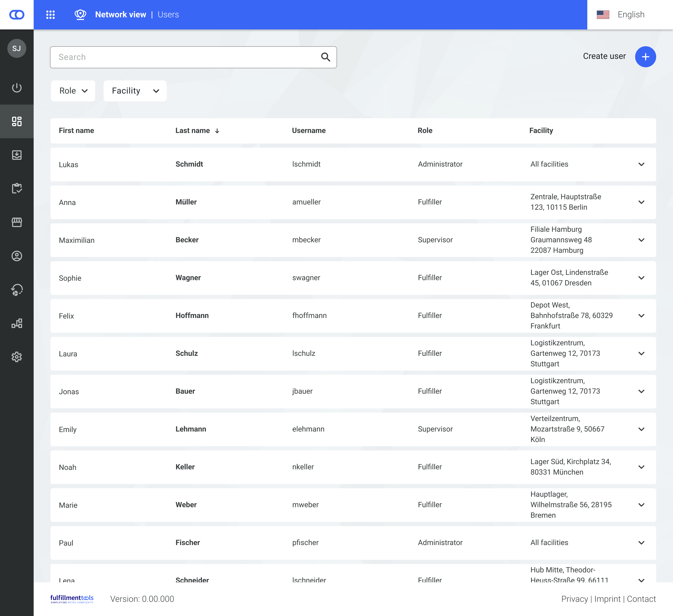Open the Privacy footer link
The width and height of the screenshot is (673, 616).
click(x=574, y=599)
